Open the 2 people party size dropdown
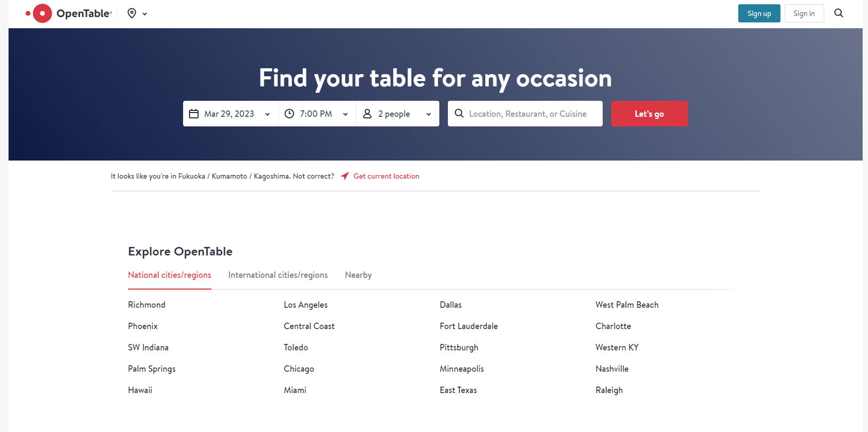The image size is (868, 432). [x=398, y=114]
